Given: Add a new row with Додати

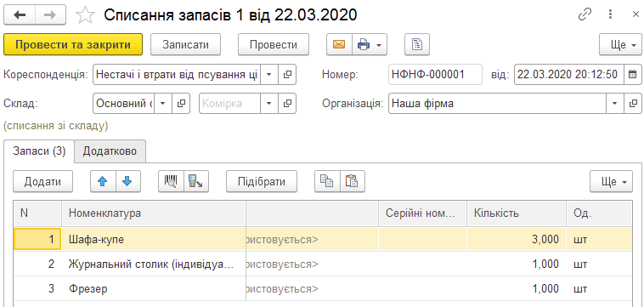Looking at the screenshot, I should (42, 181).
